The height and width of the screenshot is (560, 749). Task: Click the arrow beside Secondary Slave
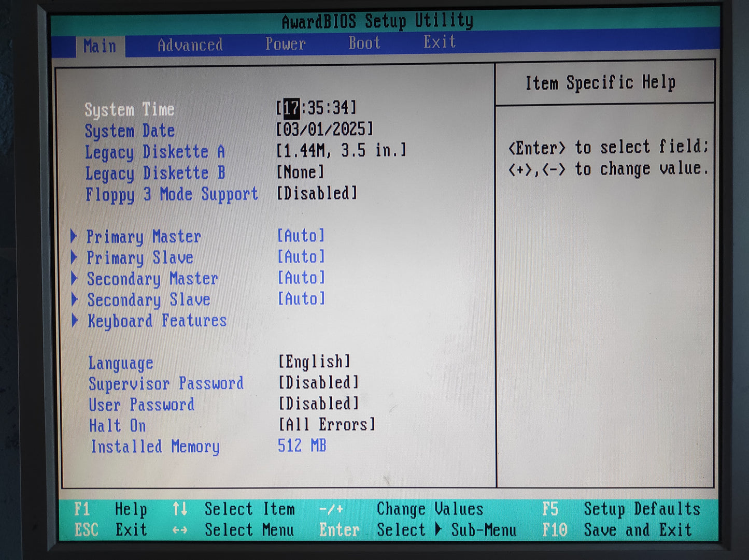(x=74, y=299)
